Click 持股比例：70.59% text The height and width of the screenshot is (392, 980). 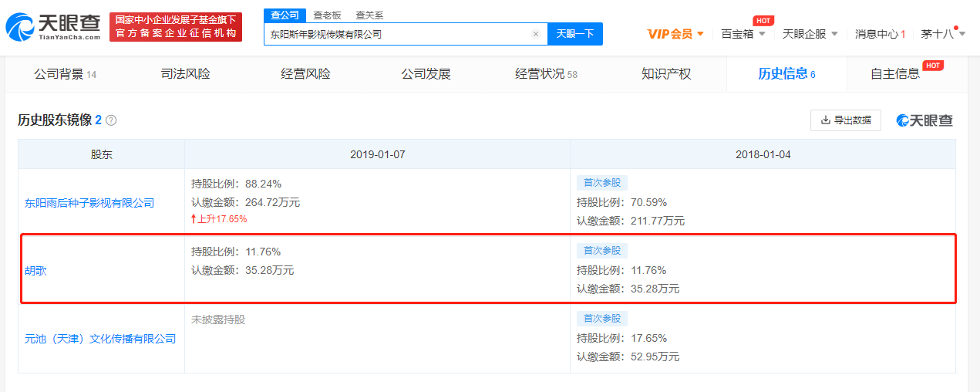click(x=621, y=203)
